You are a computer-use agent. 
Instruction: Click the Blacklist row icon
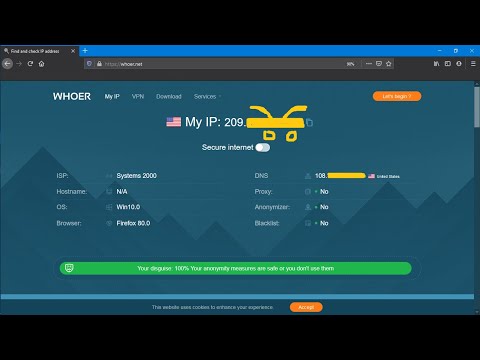pos(308,223)
